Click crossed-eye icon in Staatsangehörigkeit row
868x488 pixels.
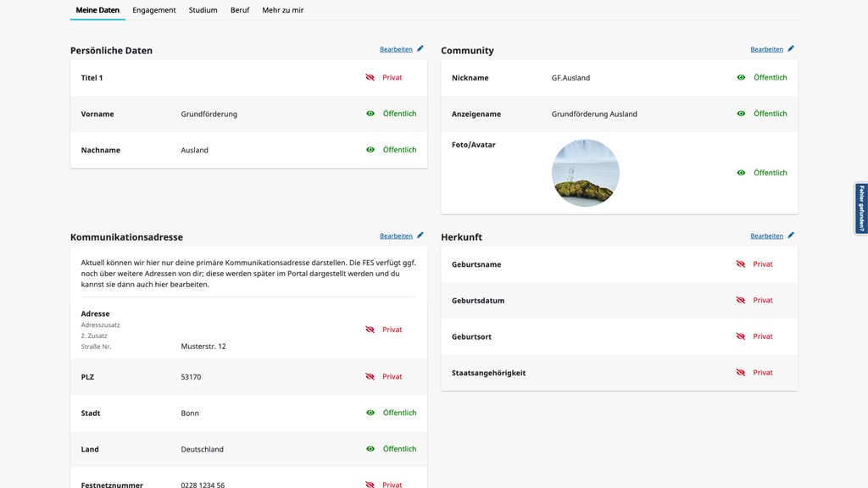pos(741,373)
